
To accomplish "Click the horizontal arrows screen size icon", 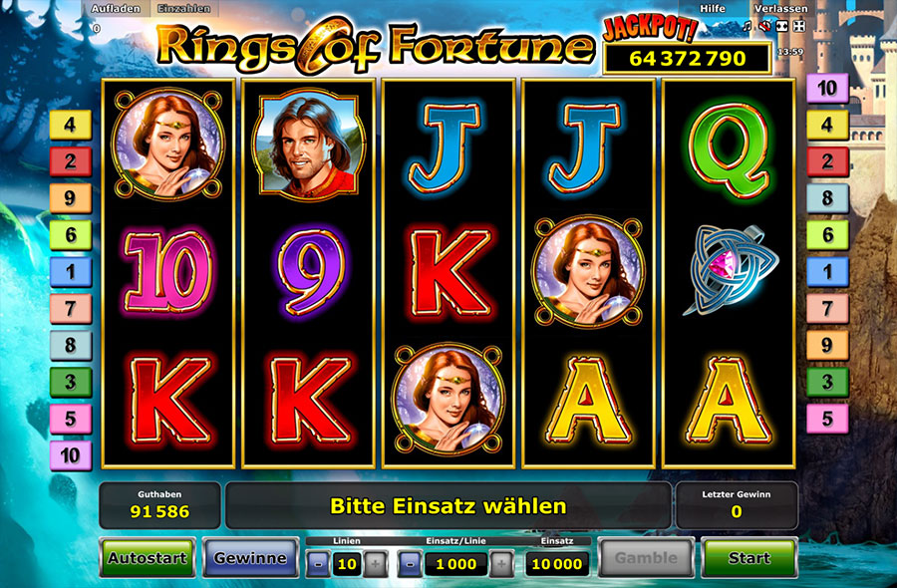I will (x=781, y=26).
